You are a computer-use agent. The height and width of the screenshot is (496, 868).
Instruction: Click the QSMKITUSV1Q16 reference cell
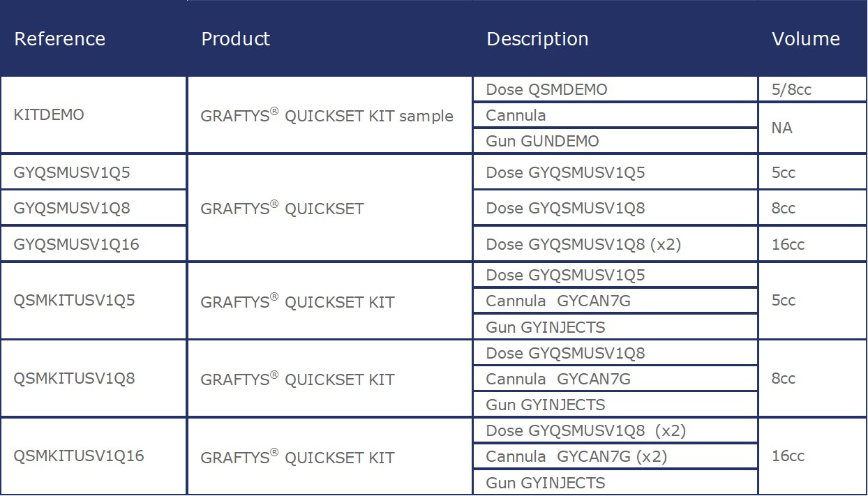point(79,456)
